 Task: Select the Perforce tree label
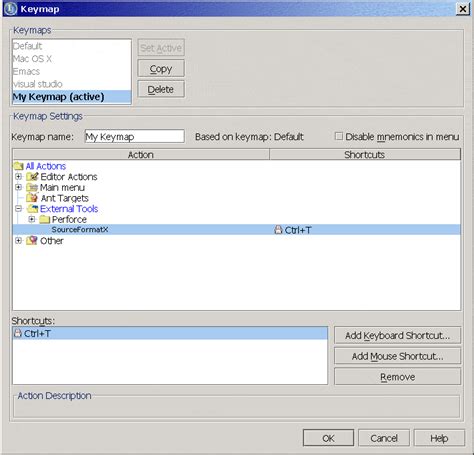[x=69, y=219]
